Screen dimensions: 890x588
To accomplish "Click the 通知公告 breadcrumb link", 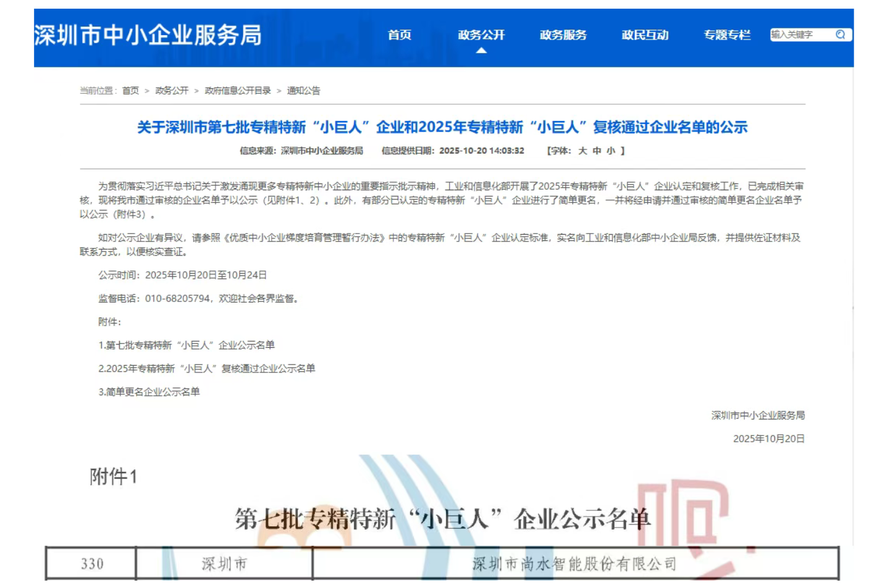I will pyautogui.click(x=303, y=91).
